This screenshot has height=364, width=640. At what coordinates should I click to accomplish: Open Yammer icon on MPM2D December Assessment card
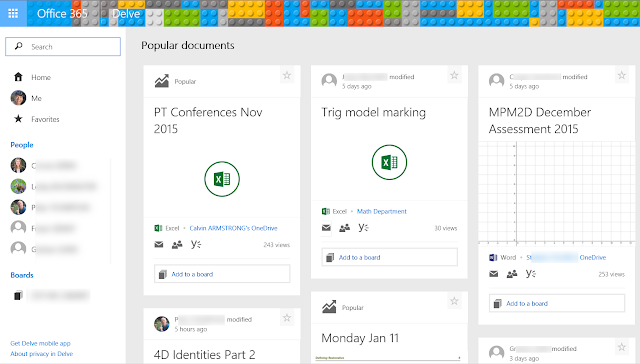tap(531, 273)
